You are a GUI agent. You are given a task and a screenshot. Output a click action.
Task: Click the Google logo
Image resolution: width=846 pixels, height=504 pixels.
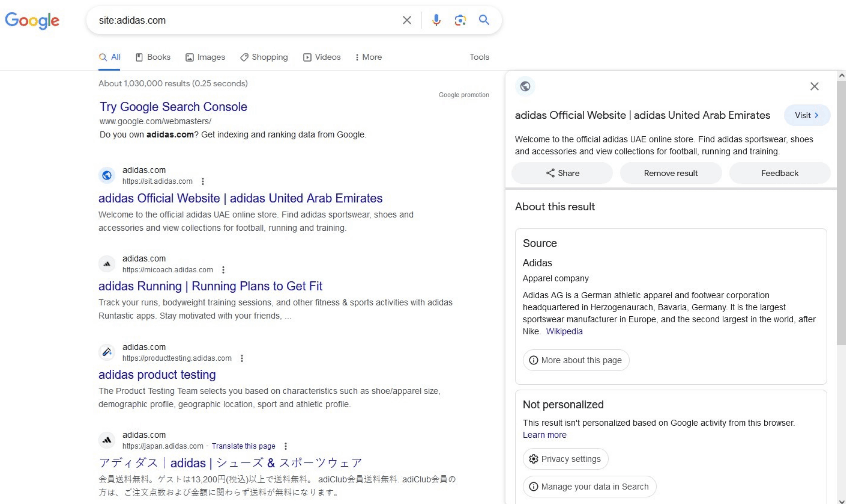[32, 20]
